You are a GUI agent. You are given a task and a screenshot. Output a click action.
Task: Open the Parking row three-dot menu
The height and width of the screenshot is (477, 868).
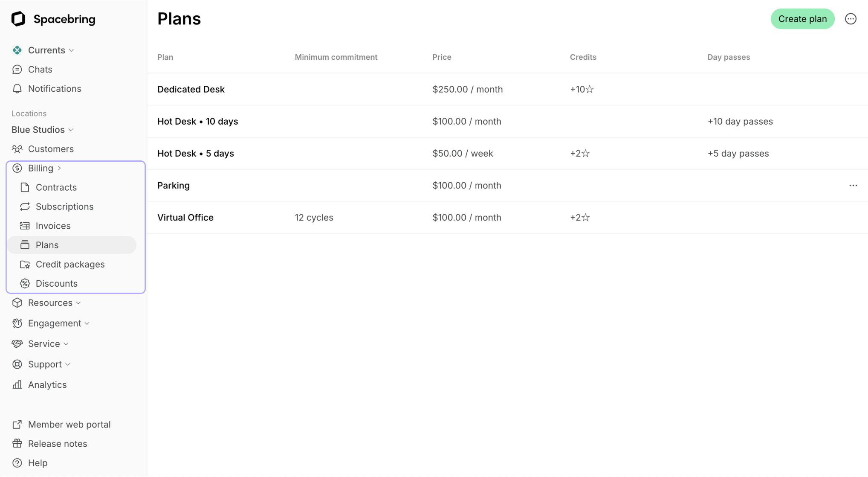coord(853,185)
